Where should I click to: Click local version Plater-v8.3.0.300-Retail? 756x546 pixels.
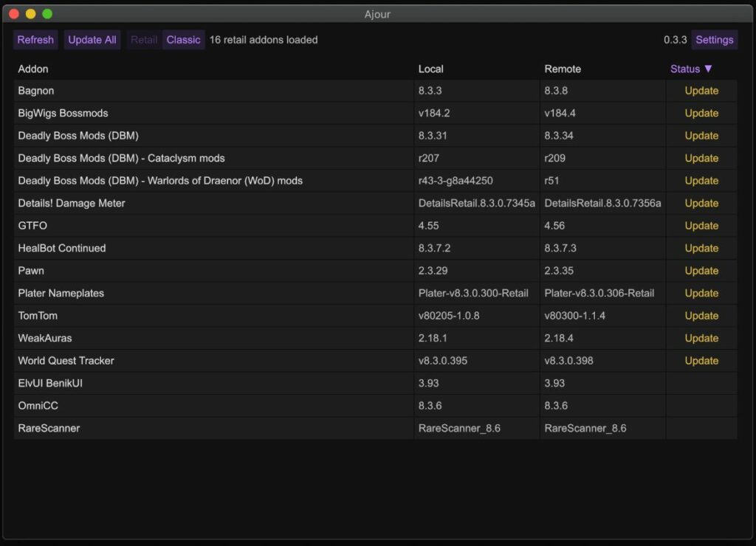pos(473,293)
